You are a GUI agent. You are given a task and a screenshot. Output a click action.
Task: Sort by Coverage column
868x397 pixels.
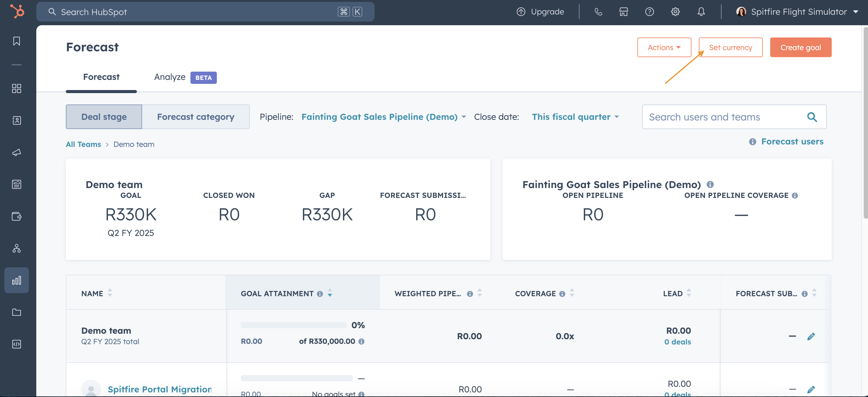[x=572, y=293]
